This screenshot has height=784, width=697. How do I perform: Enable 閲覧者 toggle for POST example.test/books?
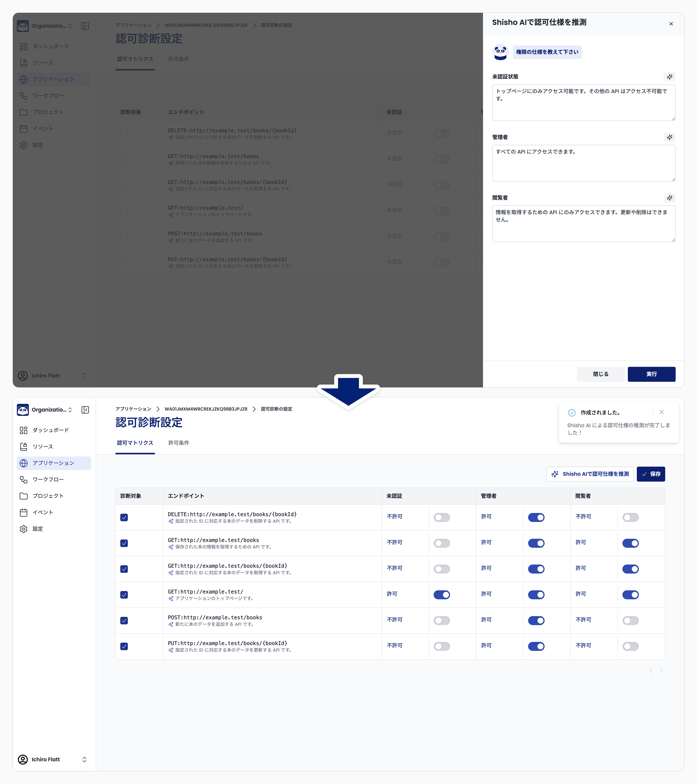pyautogui.click(x=630, y=621)
